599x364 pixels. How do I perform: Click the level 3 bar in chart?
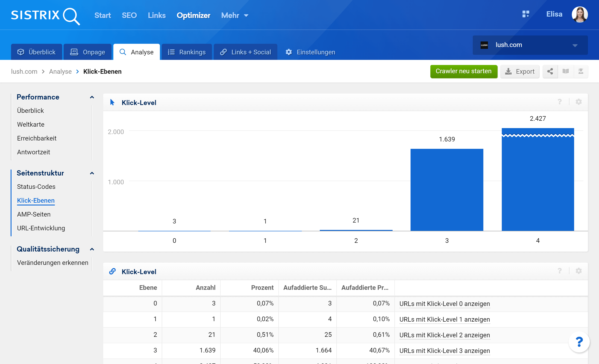click(x=446, y=190)
